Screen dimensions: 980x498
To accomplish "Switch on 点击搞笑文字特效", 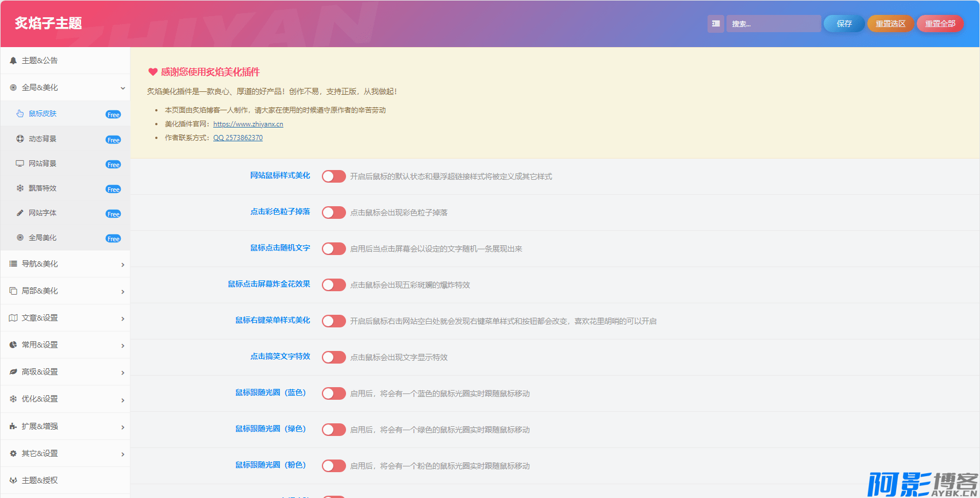I will 333,357.
